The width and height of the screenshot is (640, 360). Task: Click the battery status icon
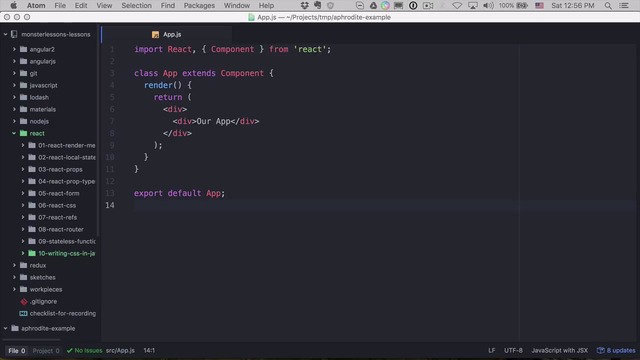tap(522, 5)
